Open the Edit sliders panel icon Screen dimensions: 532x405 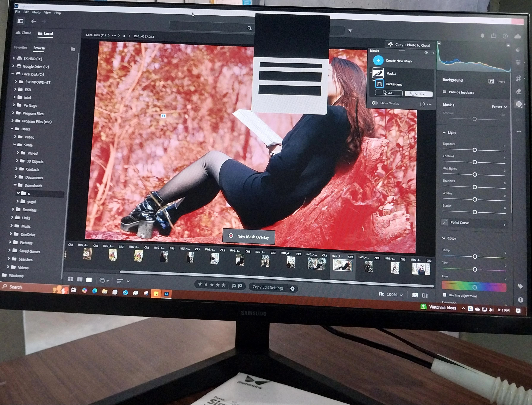pyautogui.click(x=518, y=63)
